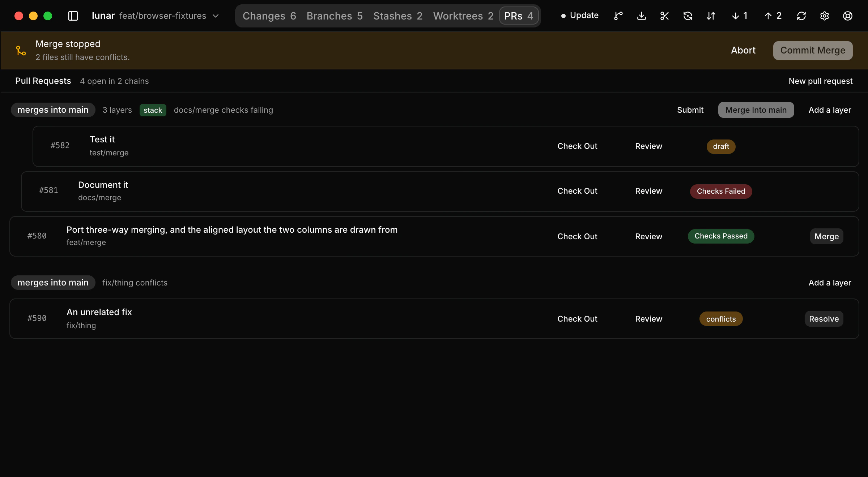Check Out PR #581 Document it
Image resolution: width=868 pixels, height=477 pixels.
(577, 191)
